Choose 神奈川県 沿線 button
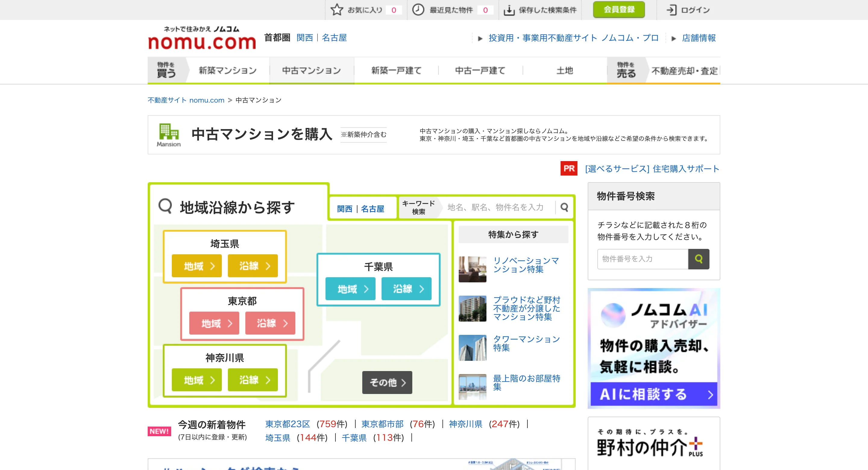Screen dimensions: 868x470 (253, 380)
